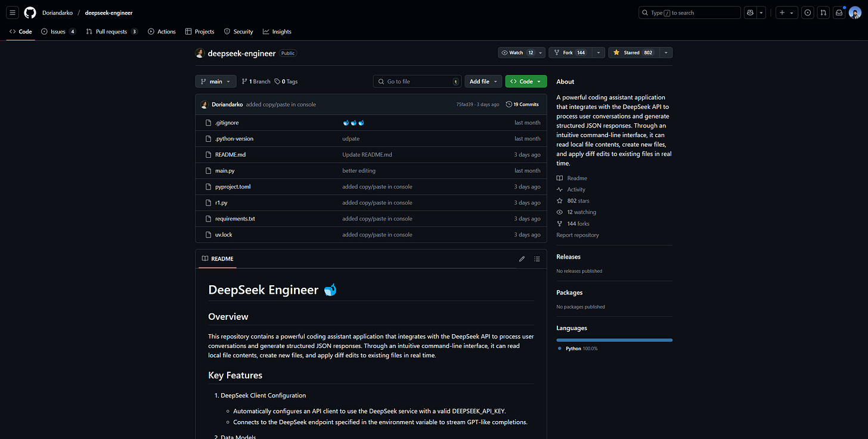Screen dimensions: 868x439
Task: Open the main branch selector dropdown
Action: pos(216,82)
